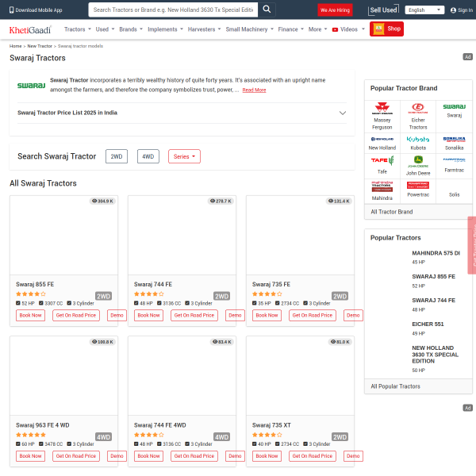Click All Tractor Brand link

tap(392, 212)
